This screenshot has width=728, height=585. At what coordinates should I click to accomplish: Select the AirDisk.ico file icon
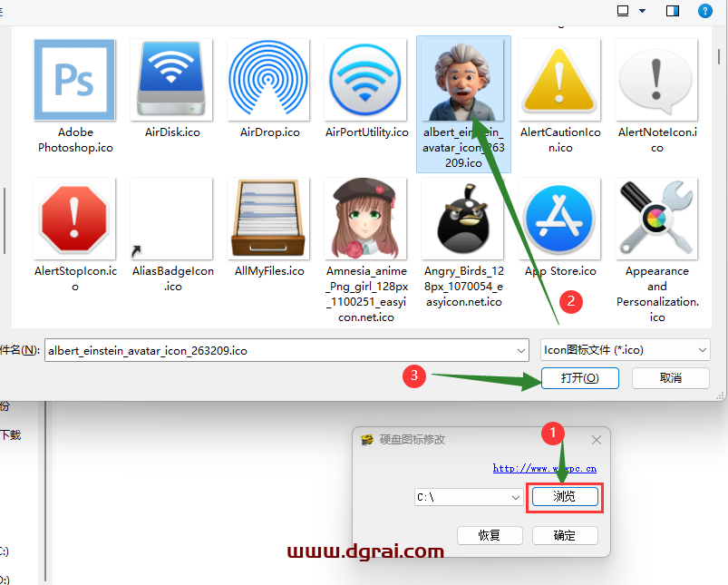click(171, 80)
